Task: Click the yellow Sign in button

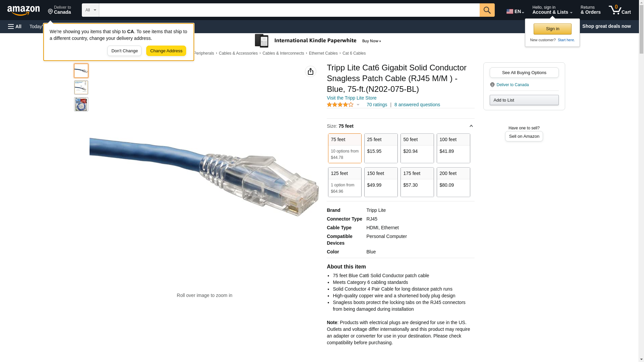Action: 552,29
